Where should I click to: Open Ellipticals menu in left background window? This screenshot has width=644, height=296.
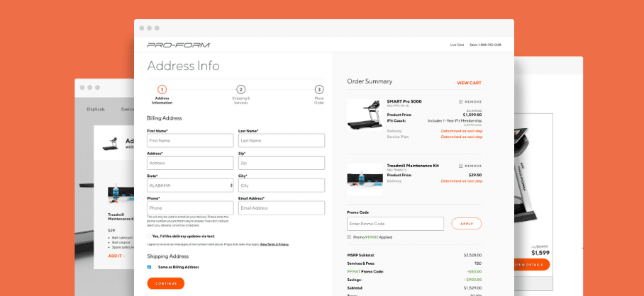click(x=96, y=110)
